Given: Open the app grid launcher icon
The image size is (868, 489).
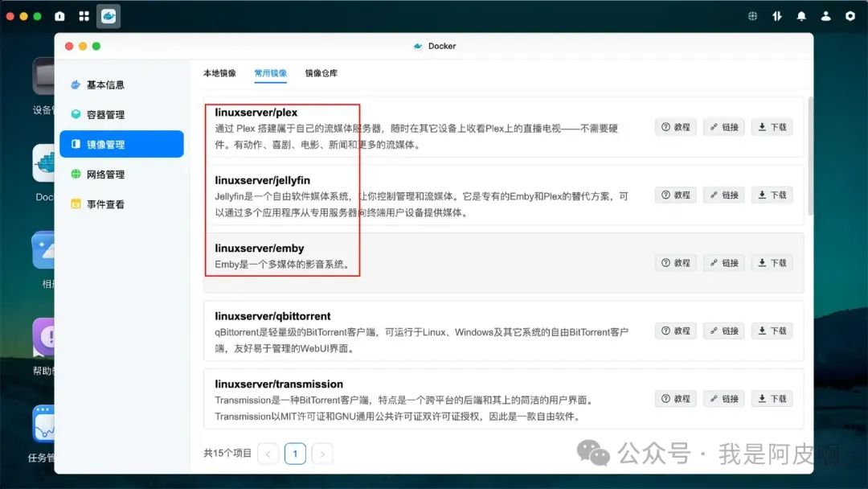Looking at the screenshot, I should (84, 16).
